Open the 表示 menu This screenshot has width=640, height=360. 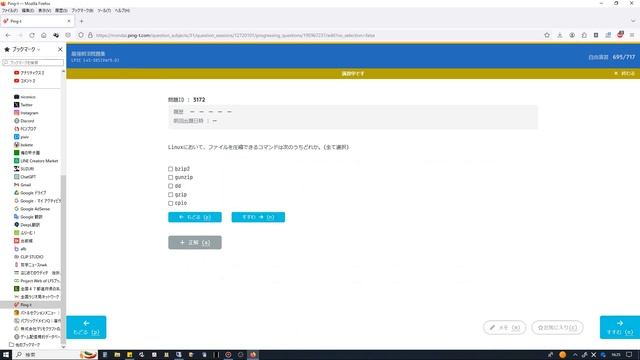click(x=44, y=10)
